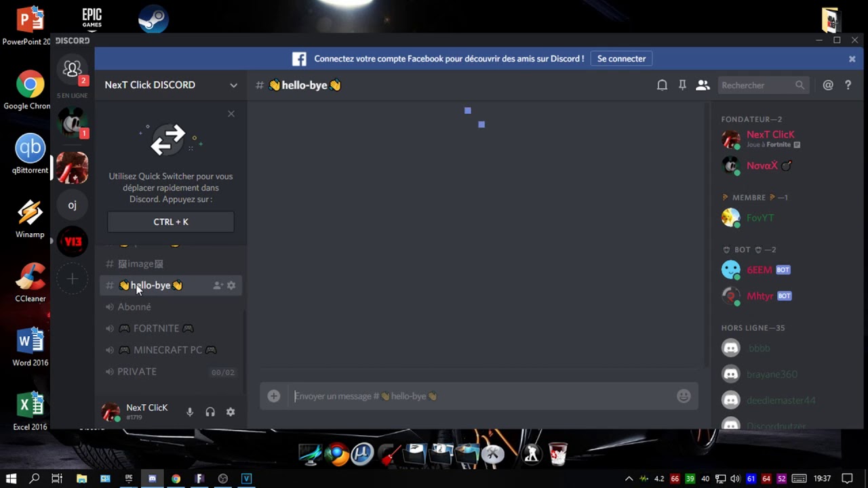
Task: Open the Windows Start menu
Action: coord(11,479)
